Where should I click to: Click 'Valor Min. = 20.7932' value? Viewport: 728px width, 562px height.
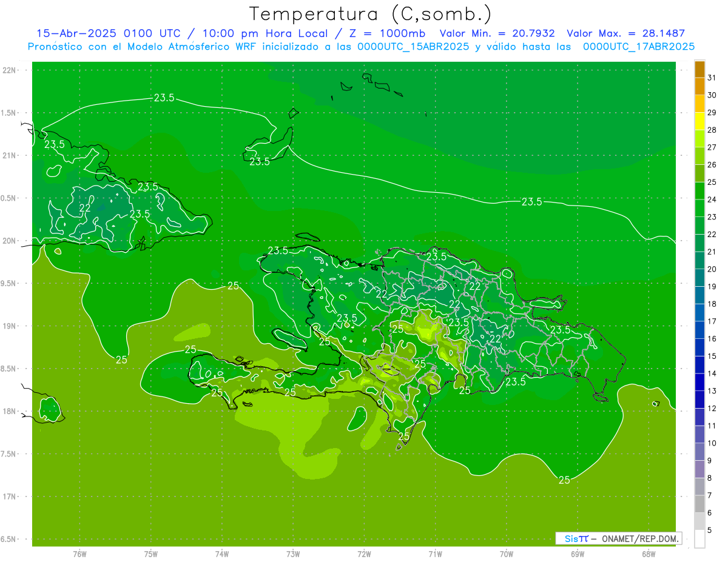coord(497,33)
